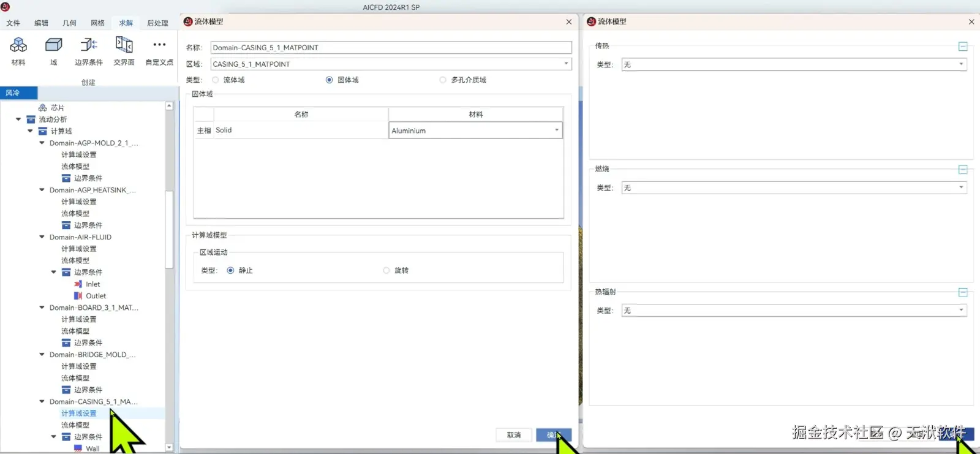Click 边界条件 icon under Domain-AGP-MOLD_2_1
980x454 pixels.
(66, 178)
